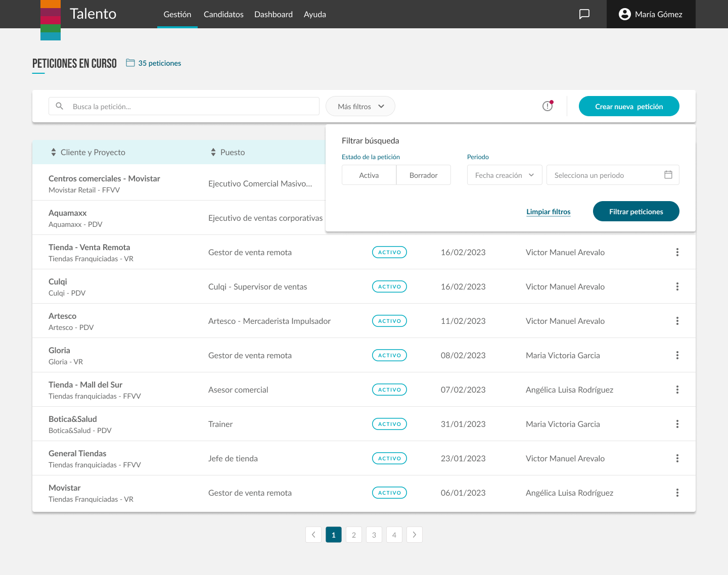The image size is (728, 575).
Task: Open options menu for Culqi row
Action: (677, 286)
